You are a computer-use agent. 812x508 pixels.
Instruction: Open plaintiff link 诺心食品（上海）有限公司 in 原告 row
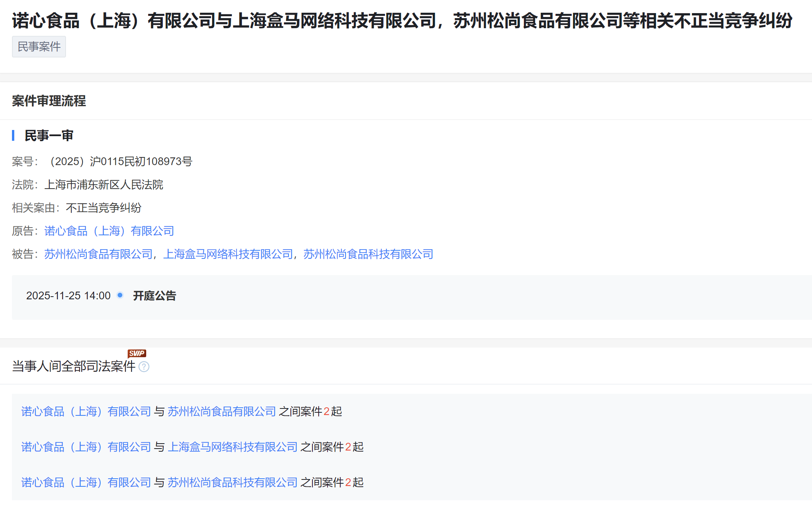(x=109, y=231)
